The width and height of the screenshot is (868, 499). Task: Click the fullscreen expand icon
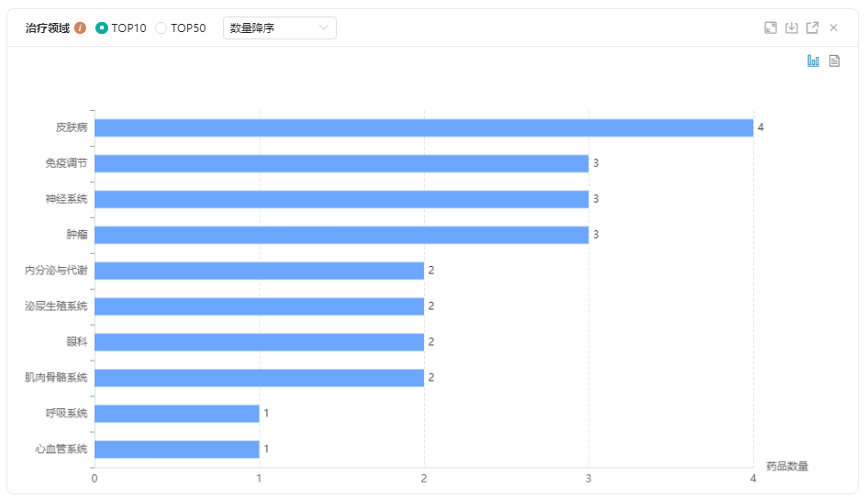[x=771, y=28]
